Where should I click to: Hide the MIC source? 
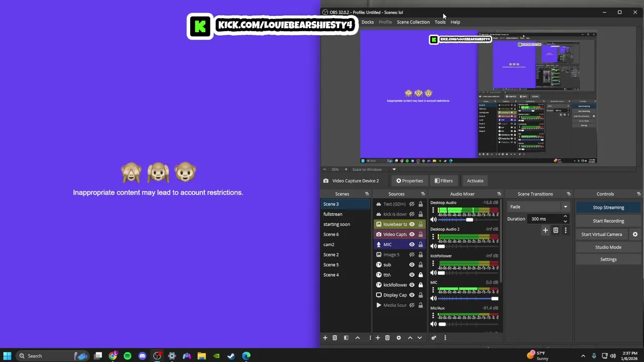[412, 244]
